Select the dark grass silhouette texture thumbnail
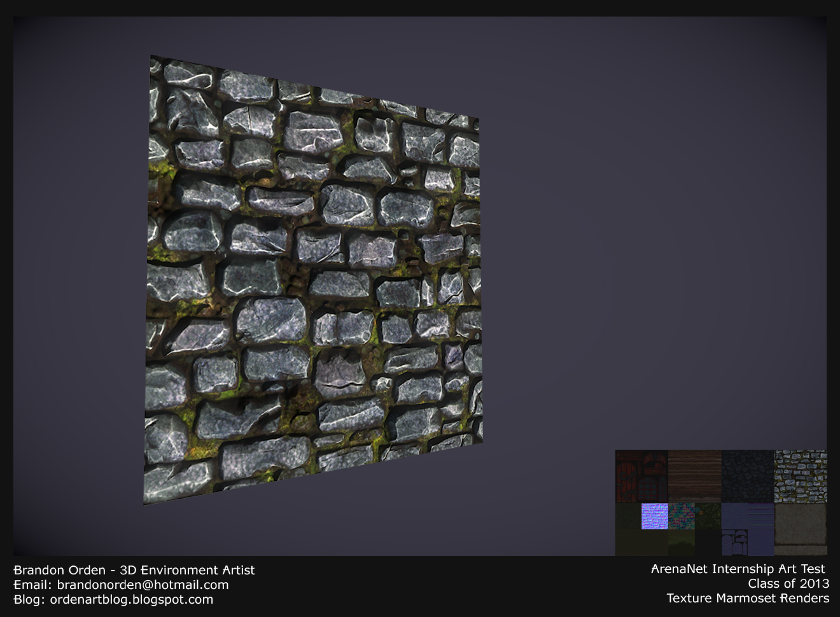This screenshot has height=617, width=840. pos(682,544)
